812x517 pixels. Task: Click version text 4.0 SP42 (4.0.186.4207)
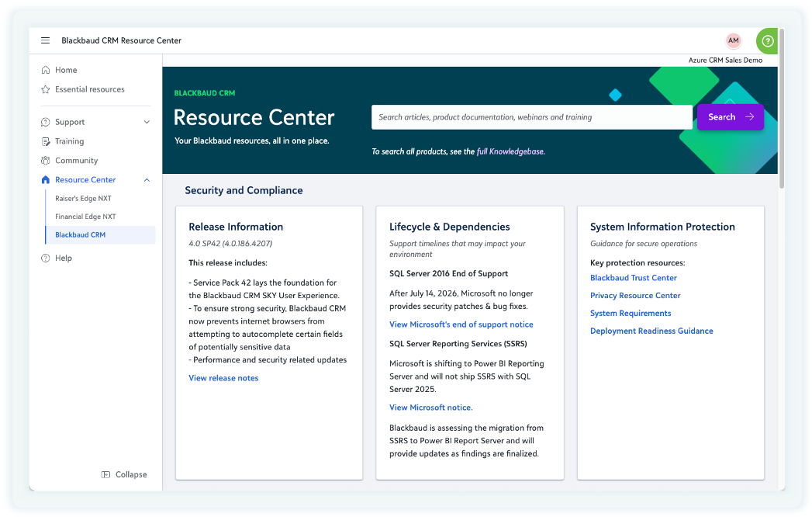(230, 243)
